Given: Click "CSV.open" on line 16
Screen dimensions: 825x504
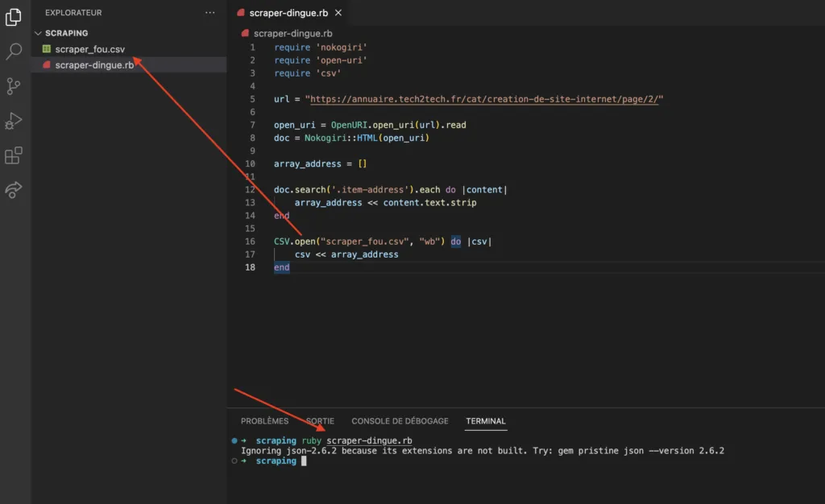Looking at the screenshot, I should pyautogui.click(x=294, y=242).
